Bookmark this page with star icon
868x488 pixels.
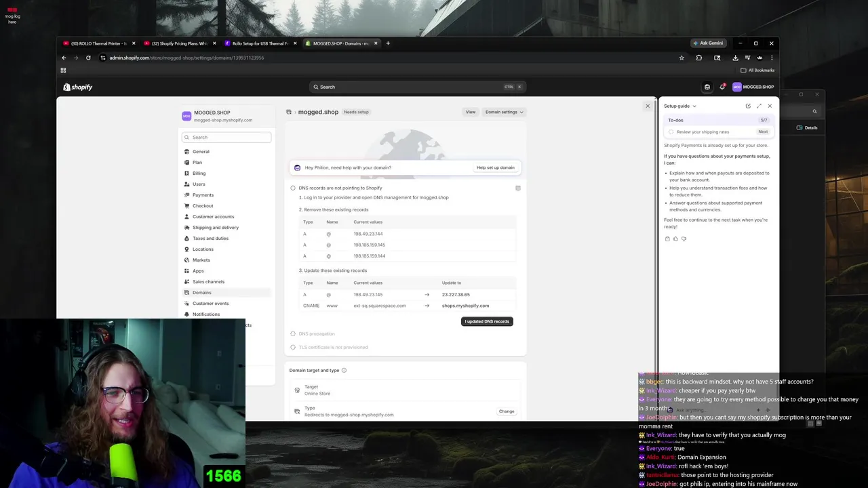pyautogui.click(x=682, y=58)
